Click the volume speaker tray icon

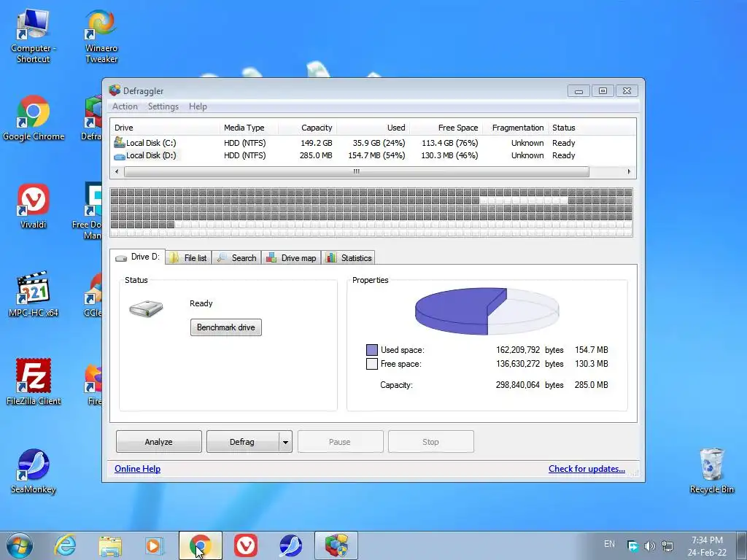click(x=650, y=545)
